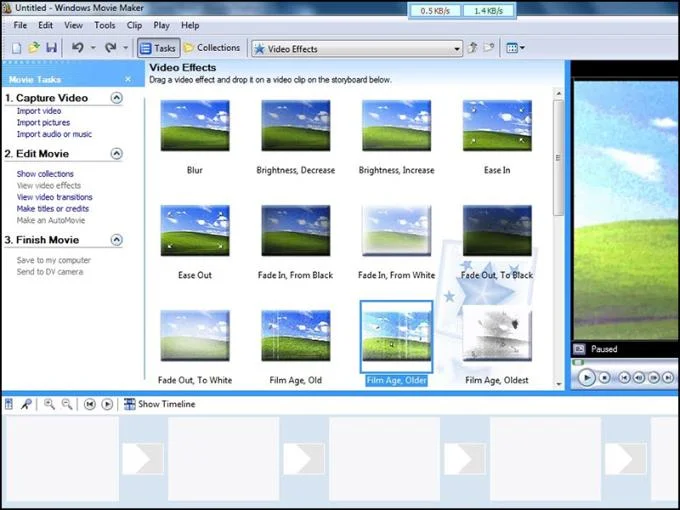Screen dimensions: 680x510
Task: Open the File menu
Action: click(x=20, y=25)
